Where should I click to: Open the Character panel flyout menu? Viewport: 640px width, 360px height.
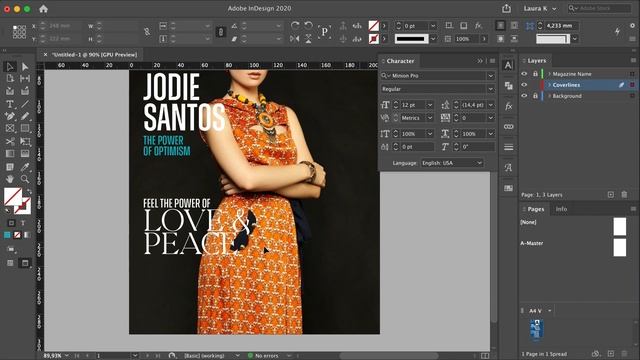pos(493,61)
